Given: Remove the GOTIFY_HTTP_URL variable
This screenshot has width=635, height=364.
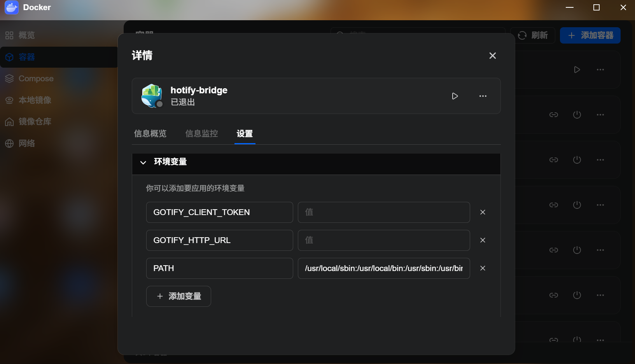Looking at the screenshot, I should click(483, 240).
